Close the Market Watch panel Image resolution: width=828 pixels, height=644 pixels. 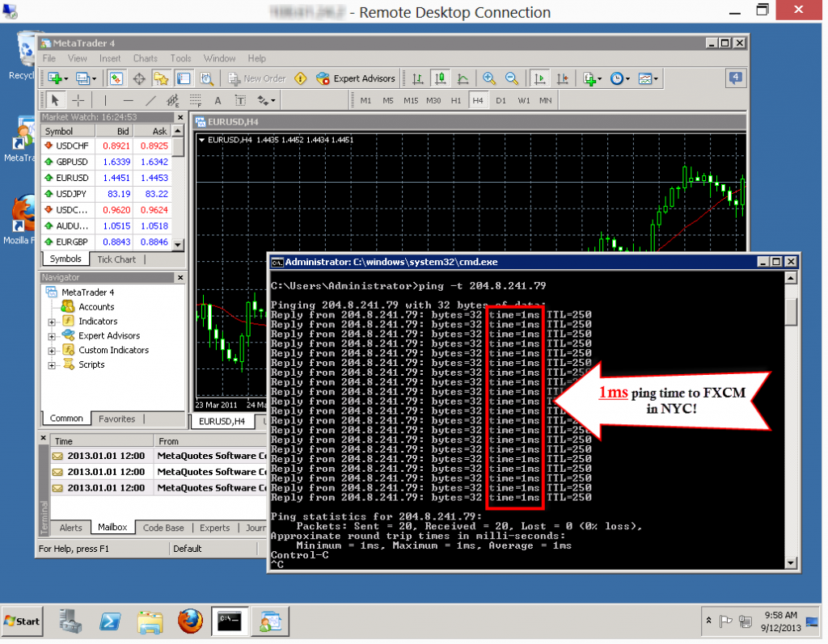pyautogui.click(x=180, y=117)
